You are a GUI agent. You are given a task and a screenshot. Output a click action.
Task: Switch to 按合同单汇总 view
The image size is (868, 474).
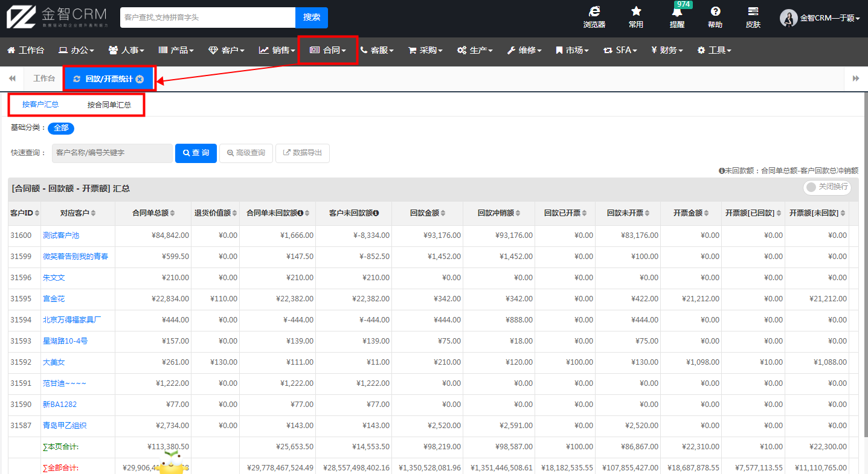click(x=109, y=104)
